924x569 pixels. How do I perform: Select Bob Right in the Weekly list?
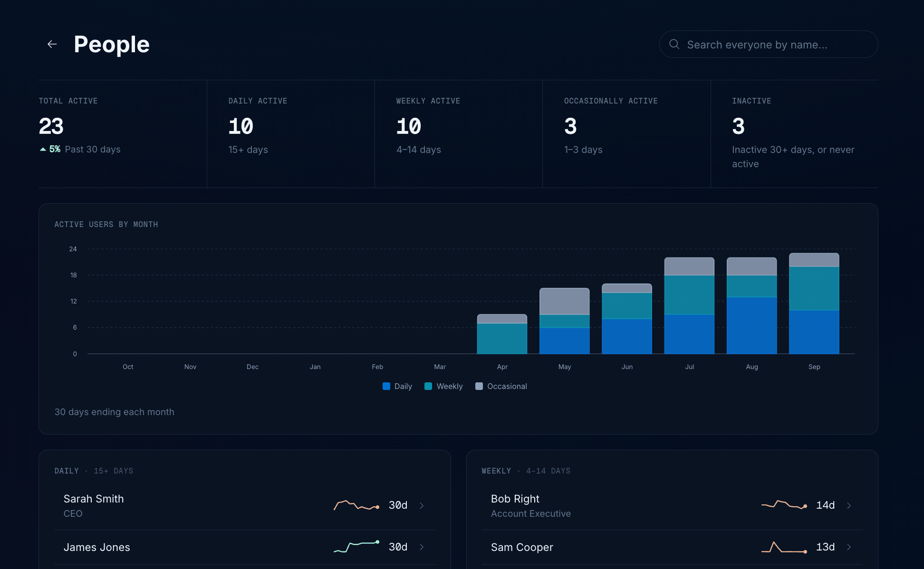tap(672, 505)
